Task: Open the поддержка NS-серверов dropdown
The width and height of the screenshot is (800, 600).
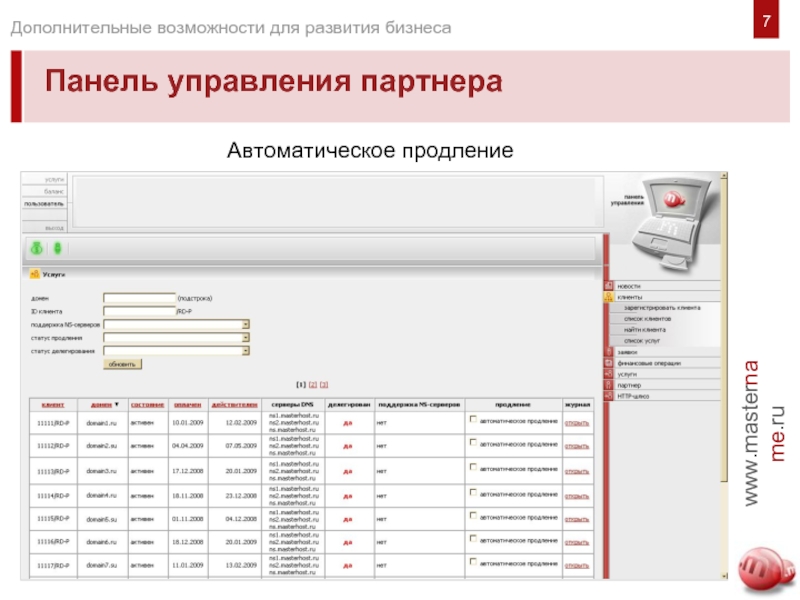Action: [x=246, y=323]
